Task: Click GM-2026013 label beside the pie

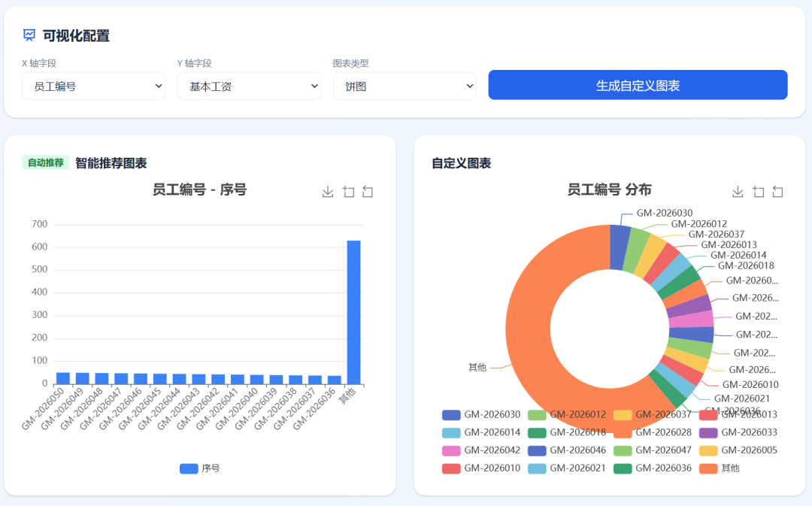Action: (729, 244)
